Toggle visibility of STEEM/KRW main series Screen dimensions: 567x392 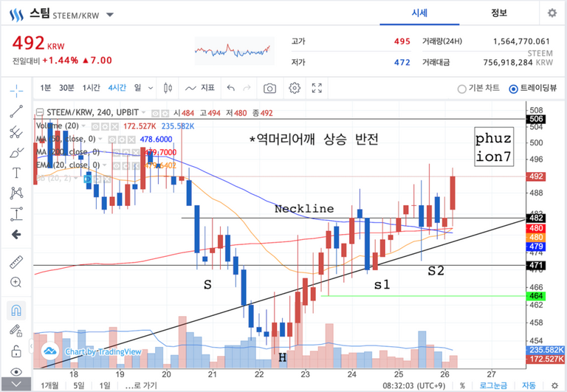tap(156, 114)
